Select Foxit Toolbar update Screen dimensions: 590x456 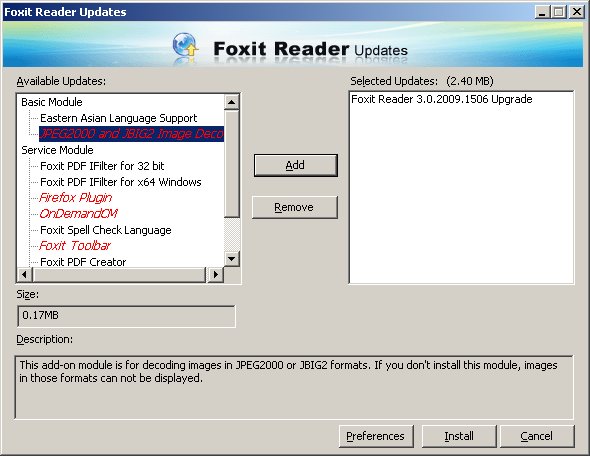[75, 246]
